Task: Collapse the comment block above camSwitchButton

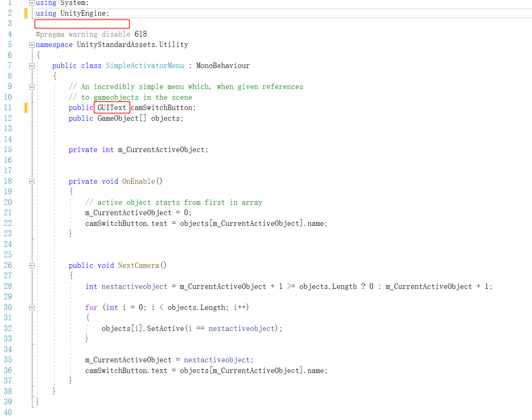Action: pos(31,86)
